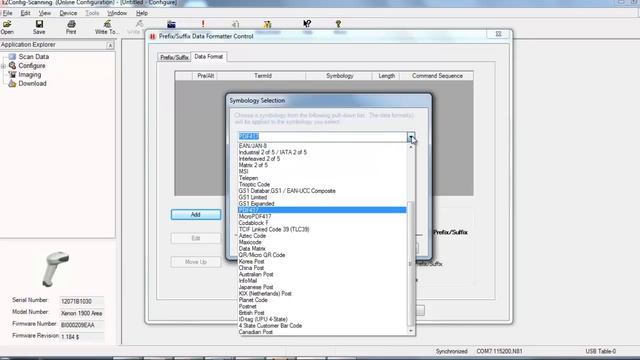
Task: Open the Device menu
Action: click(68, 13)
